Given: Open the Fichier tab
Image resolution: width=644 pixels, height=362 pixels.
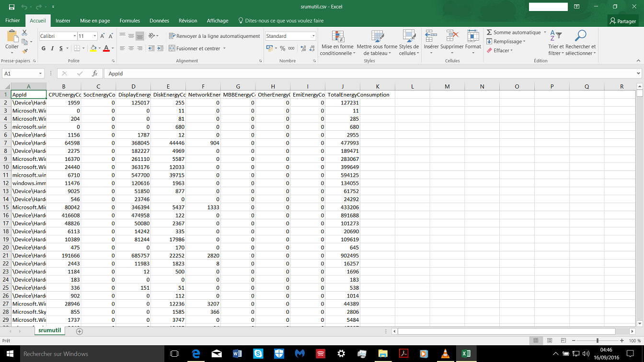Looking at the screenshot, I should point(12,21).
